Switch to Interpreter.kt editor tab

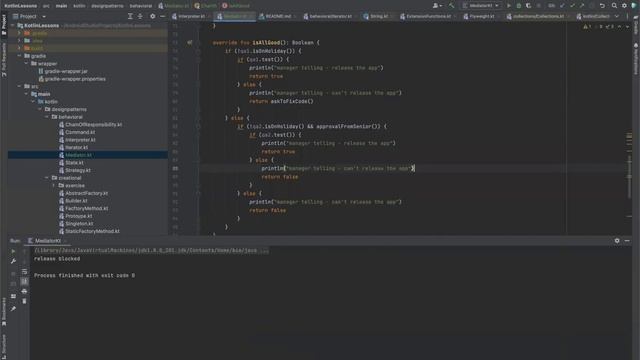pos(191,16)
